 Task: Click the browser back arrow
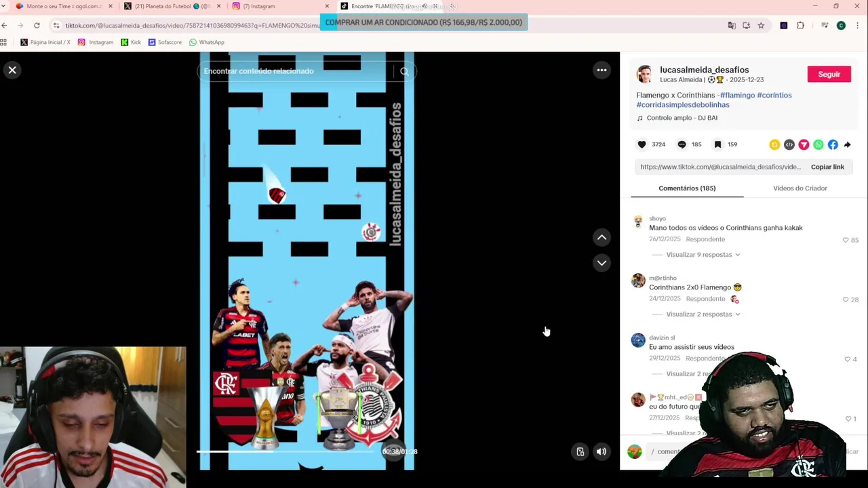[4, 26]
